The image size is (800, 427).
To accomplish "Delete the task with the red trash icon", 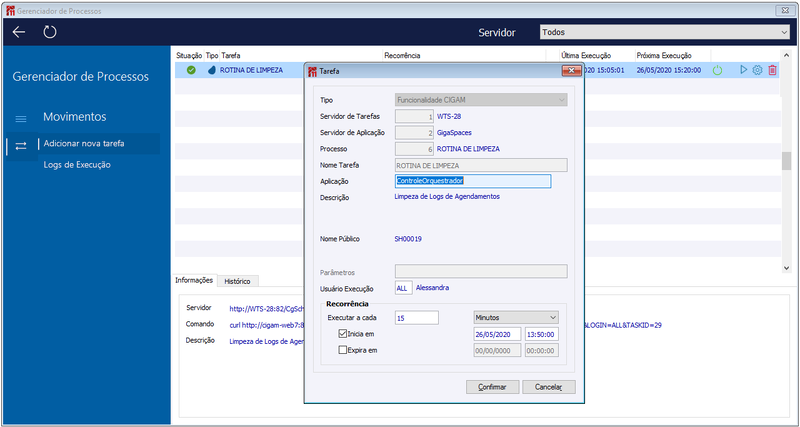I will tap(772, 70).
